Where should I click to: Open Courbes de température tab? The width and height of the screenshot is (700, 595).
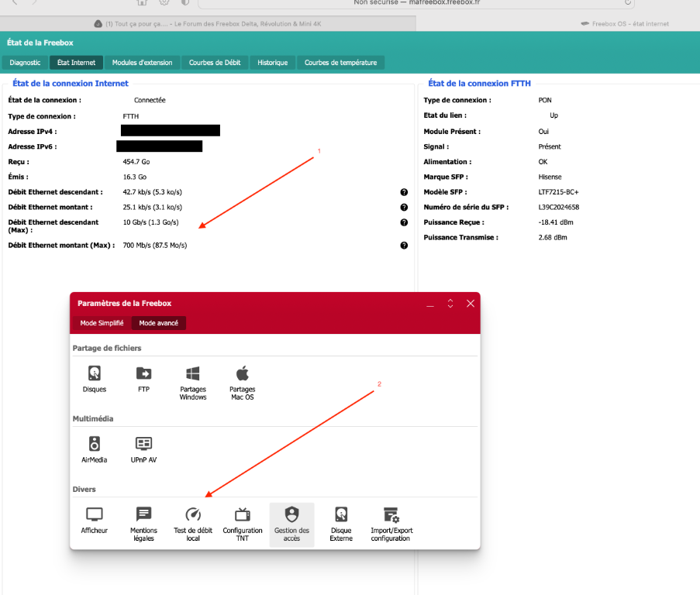(x=340, y=63)
